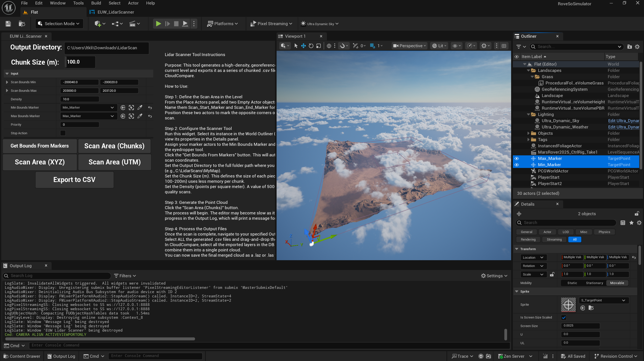The height and width of the screenshot is (361, 644).
Task: Lock the Details panel selection
Action: [637, 214]
